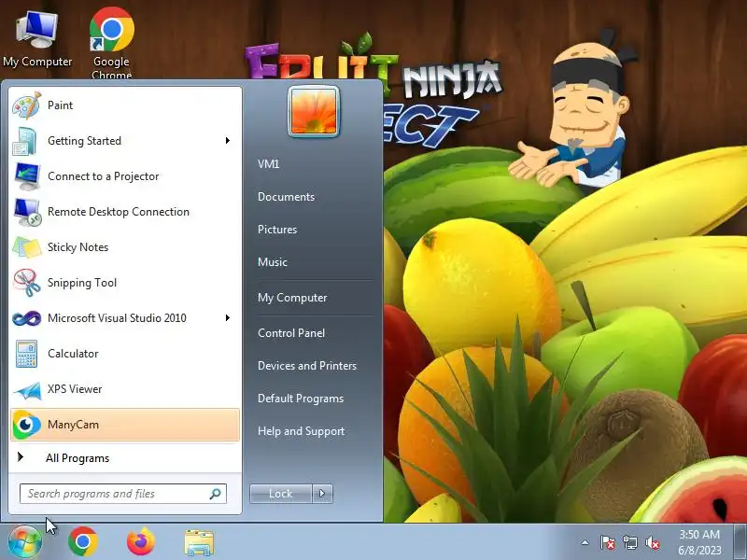
Task: Click the ManyCam icon
Action: [x=27, y=425]
